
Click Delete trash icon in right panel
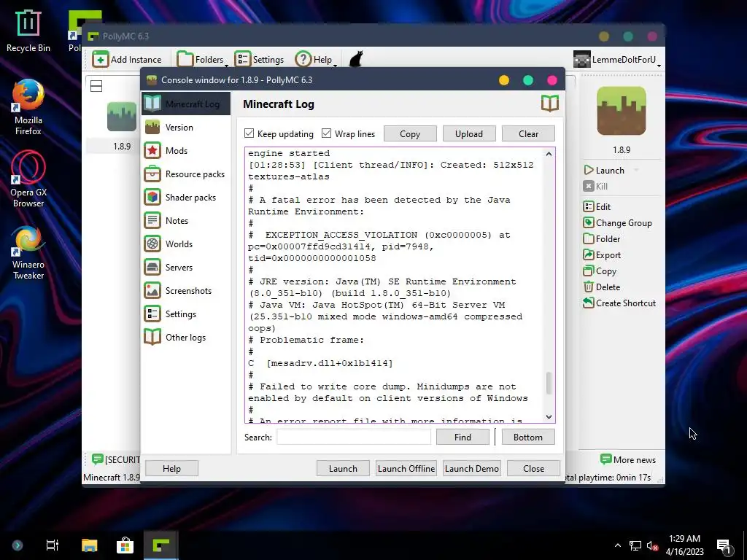tap(589, 287)
